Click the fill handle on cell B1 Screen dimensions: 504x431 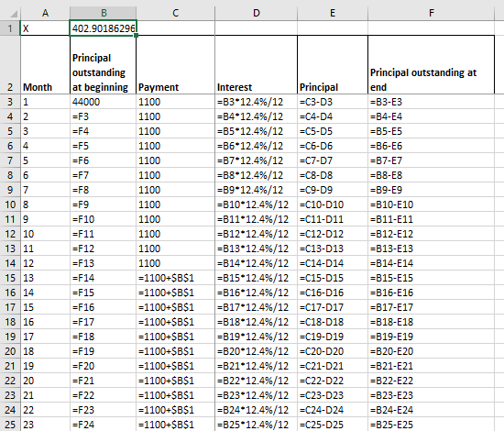pyautogui.click(x=137, y=36)
